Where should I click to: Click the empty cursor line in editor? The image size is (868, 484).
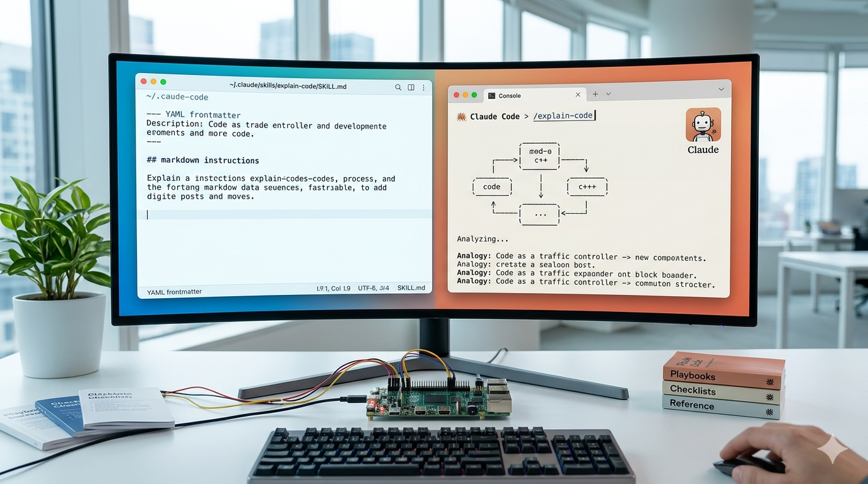pos(284,214)
